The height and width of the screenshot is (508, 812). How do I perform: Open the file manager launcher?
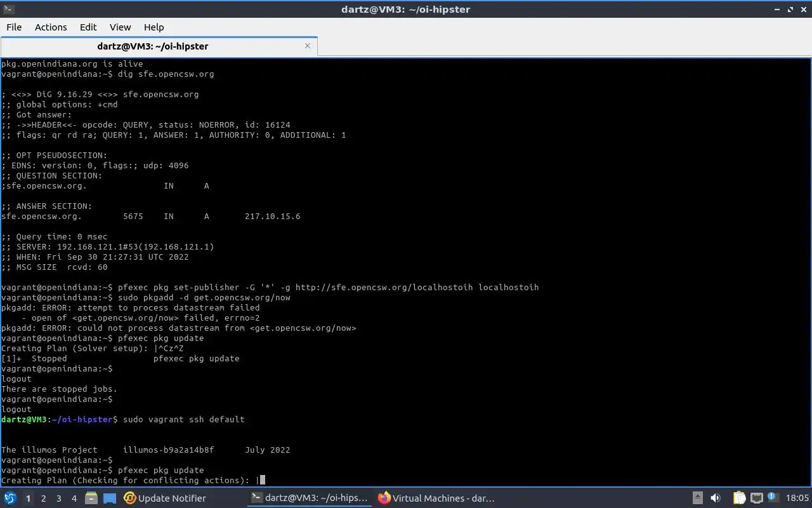[x=91, y=498]
